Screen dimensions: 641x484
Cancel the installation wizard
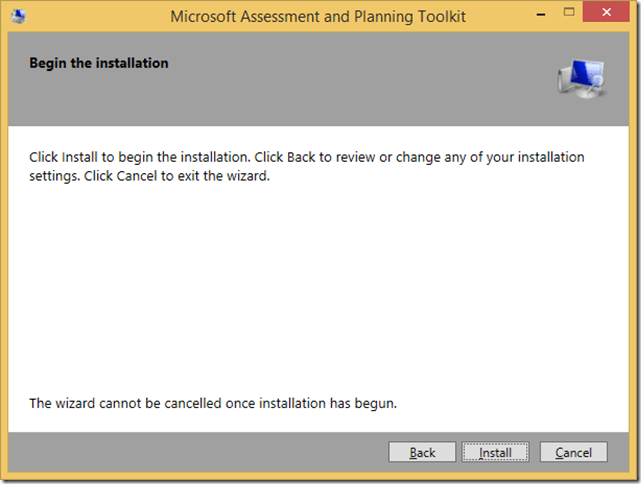point(573,452)
